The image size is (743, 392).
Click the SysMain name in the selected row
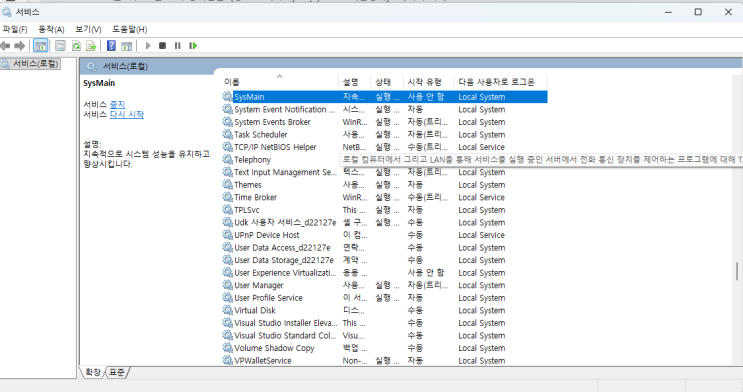point(249,97)
